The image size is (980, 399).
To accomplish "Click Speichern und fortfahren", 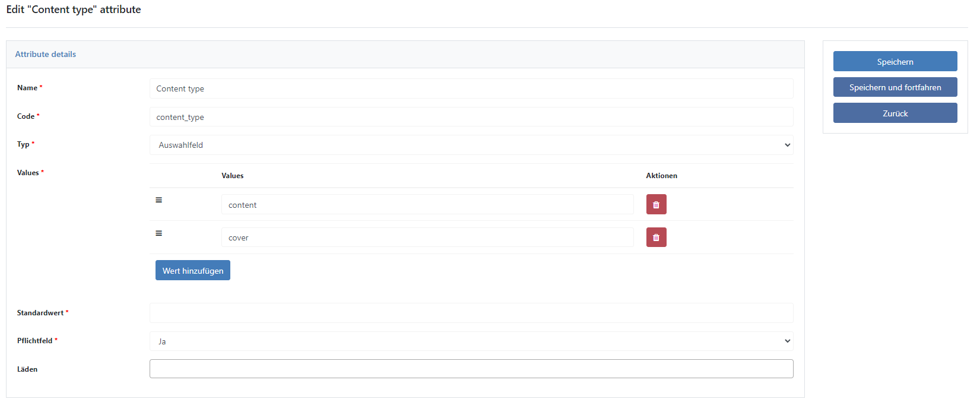I will (895, 87).
